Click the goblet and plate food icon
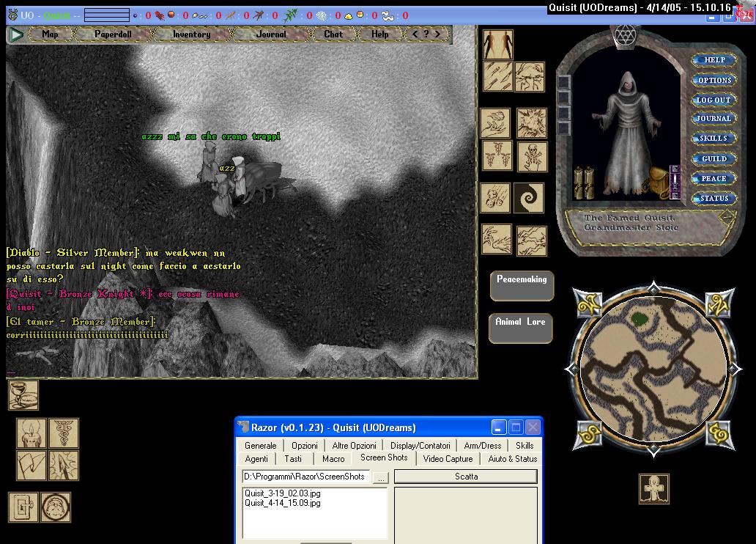The image size is (756, 544). (x=23, y=395)
